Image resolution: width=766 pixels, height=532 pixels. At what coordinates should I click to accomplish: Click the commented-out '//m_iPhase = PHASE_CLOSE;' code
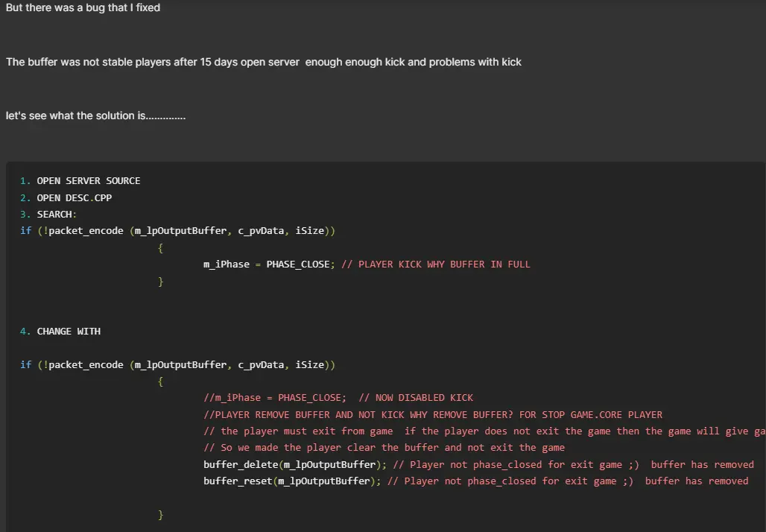click(274, 398)
